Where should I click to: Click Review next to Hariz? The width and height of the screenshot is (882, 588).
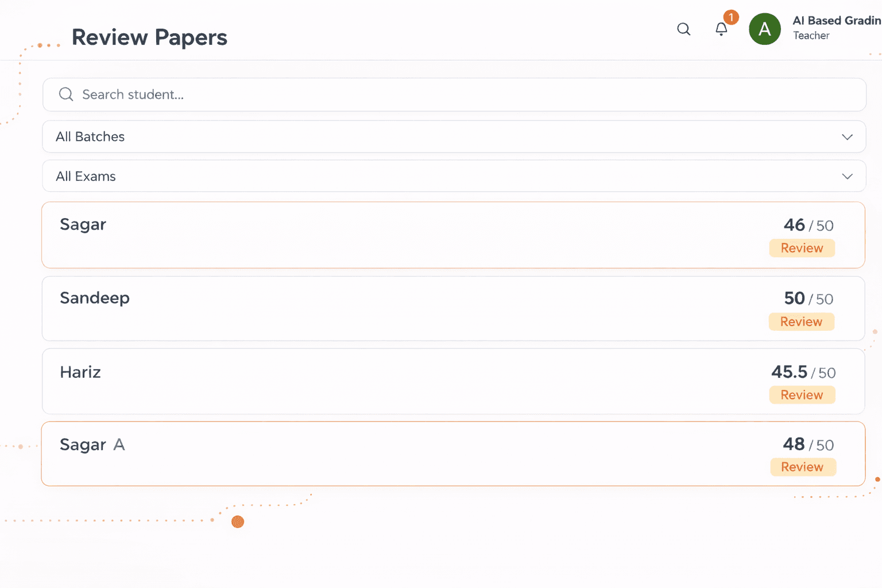(802, 394)
